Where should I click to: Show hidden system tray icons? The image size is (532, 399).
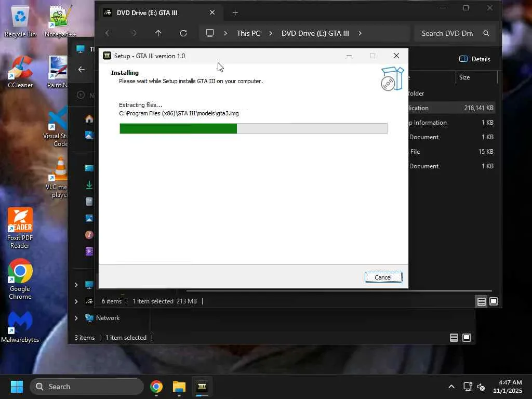(x=451, y=387)
